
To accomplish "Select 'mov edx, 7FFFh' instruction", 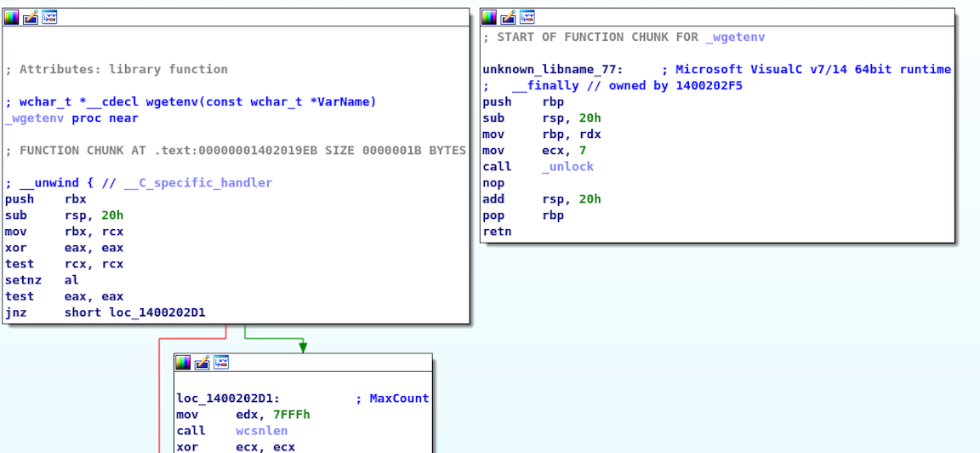I will (x=243, y=415).
